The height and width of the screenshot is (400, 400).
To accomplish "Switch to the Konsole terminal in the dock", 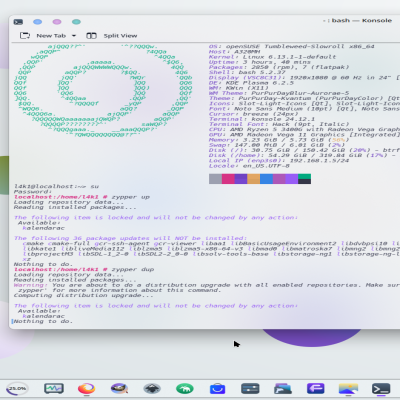I will 381,388.
